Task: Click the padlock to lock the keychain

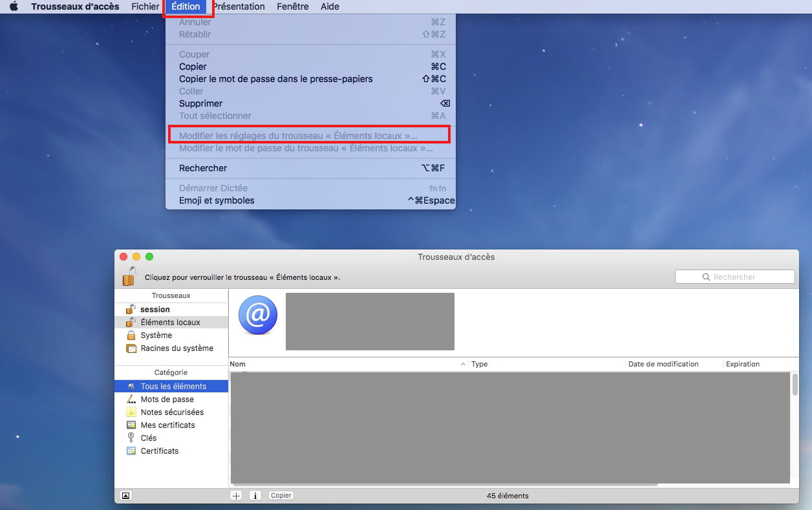Action: click(130, 276)
